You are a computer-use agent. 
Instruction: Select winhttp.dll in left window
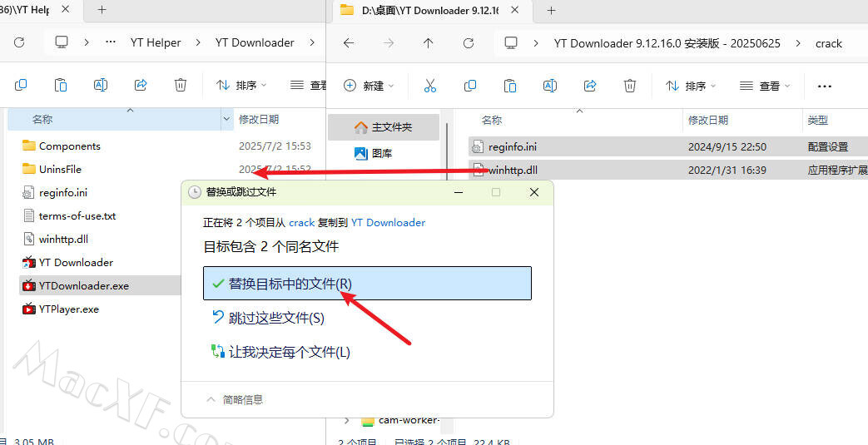point(63,239)
